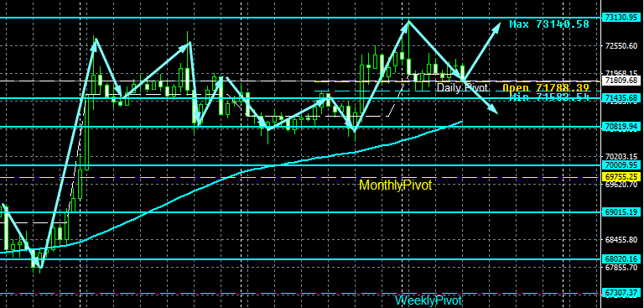
Task: Select the 70009.95 price level label
Action: pos(621,164)
